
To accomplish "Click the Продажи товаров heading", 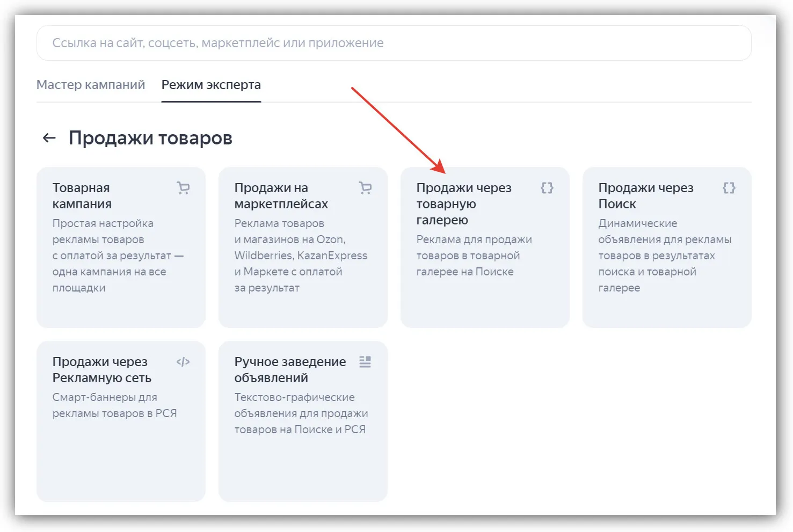I will tap(150, 138).
